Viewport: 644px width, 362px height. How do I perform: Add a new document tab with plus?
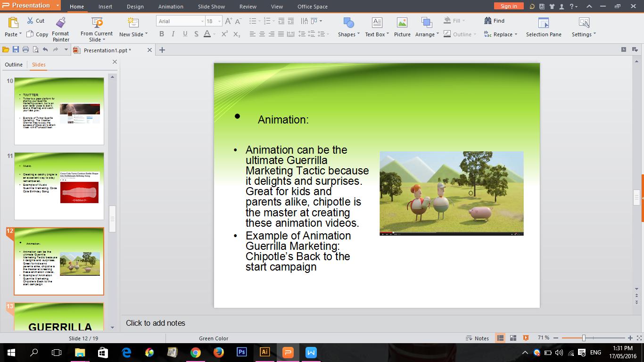pyautogui.click(x=162, y=49)
